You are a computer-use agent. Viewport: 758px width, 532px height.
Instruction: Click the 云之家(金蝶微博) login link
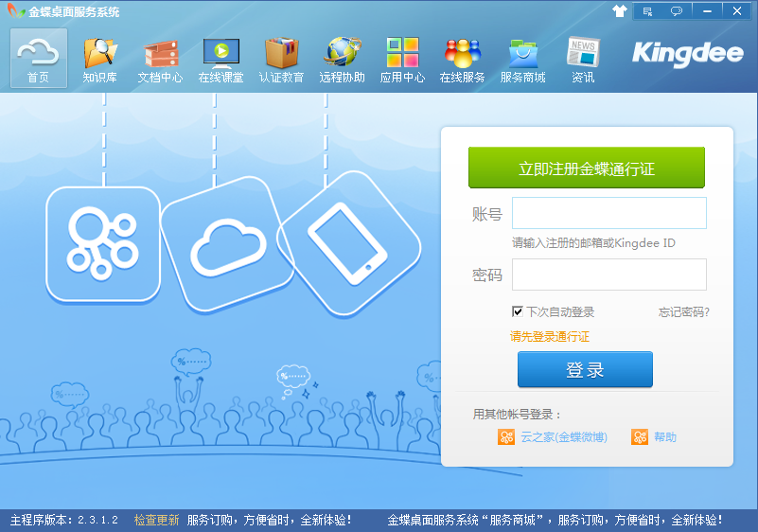tap(564, 437)
